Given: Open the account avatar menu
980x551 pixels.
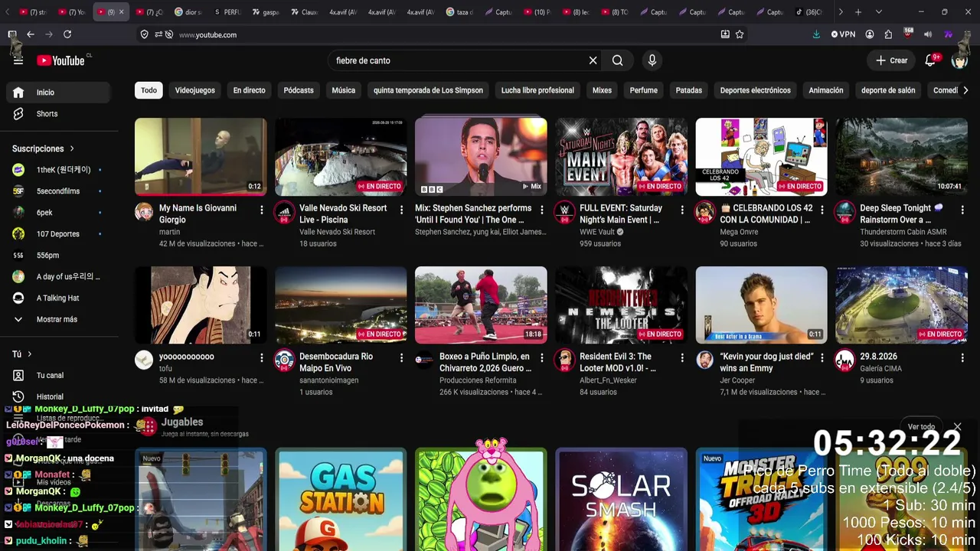Looking at the screenshot, I should pyautogui.click(x=959, y=60).
